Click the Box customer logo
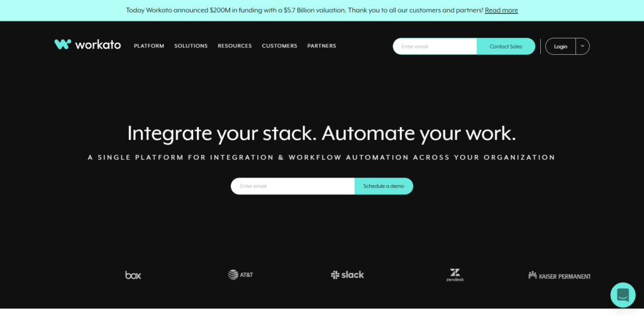This screenshot has width=644, height=316. [133, 275]
